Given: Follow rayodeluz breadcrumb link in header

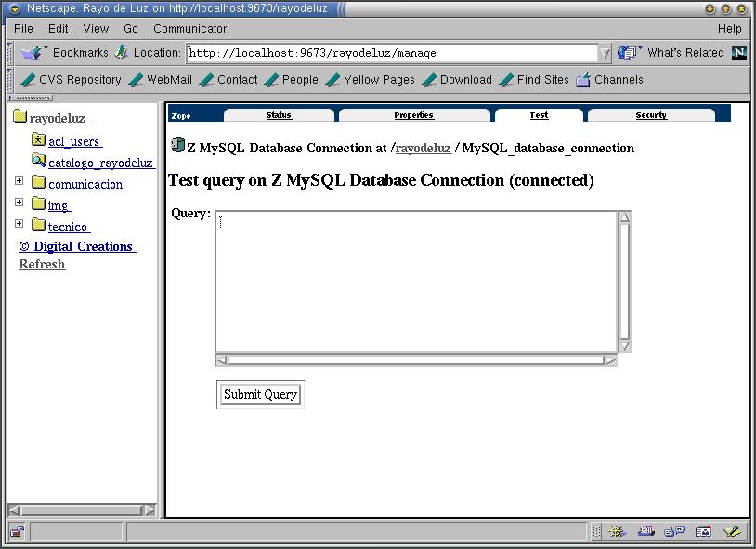Looking at the screenshot, I should point(423,148).
